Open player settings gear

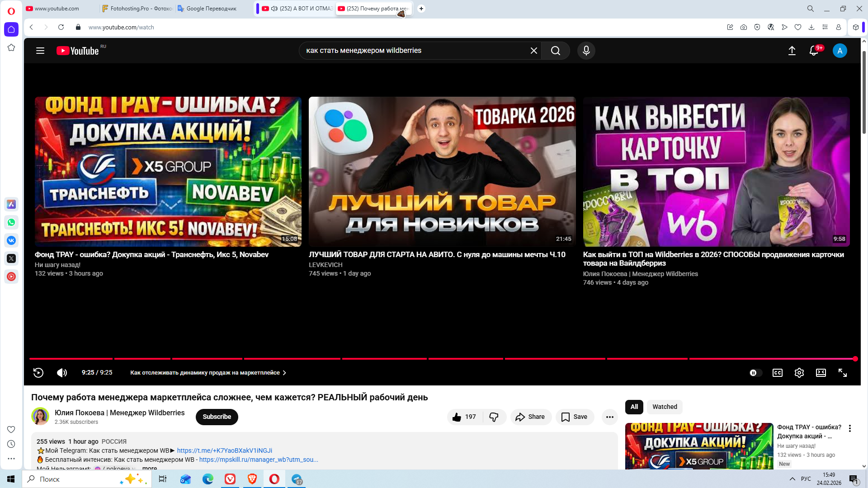point(799,373)
